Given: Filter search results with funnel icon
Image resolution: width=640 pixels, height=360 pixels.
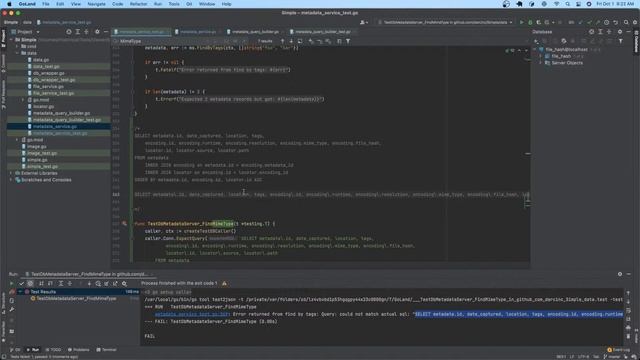Looking at the screenshot, I should 348,41.
